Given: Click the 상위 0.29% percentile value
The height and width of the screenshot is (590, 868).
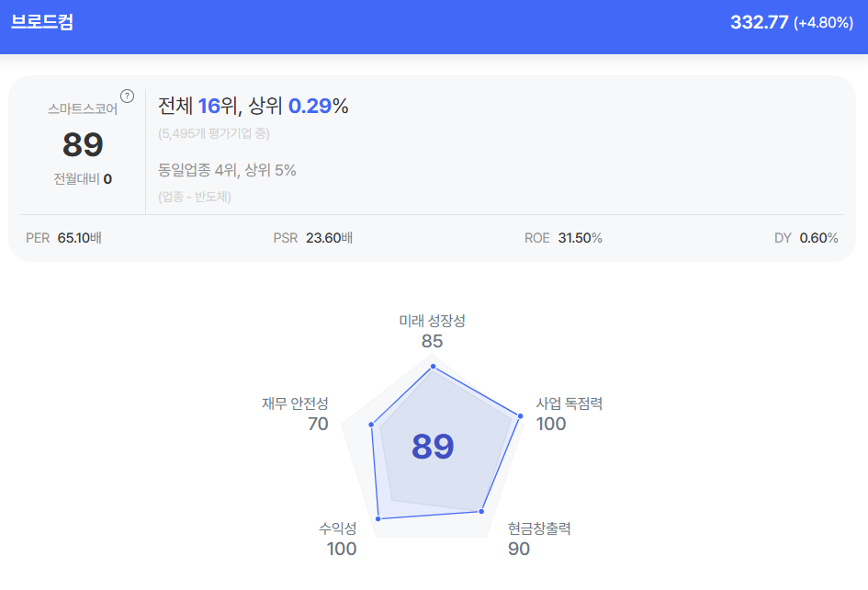Looking at the screenshot, I should click(318, 107).
